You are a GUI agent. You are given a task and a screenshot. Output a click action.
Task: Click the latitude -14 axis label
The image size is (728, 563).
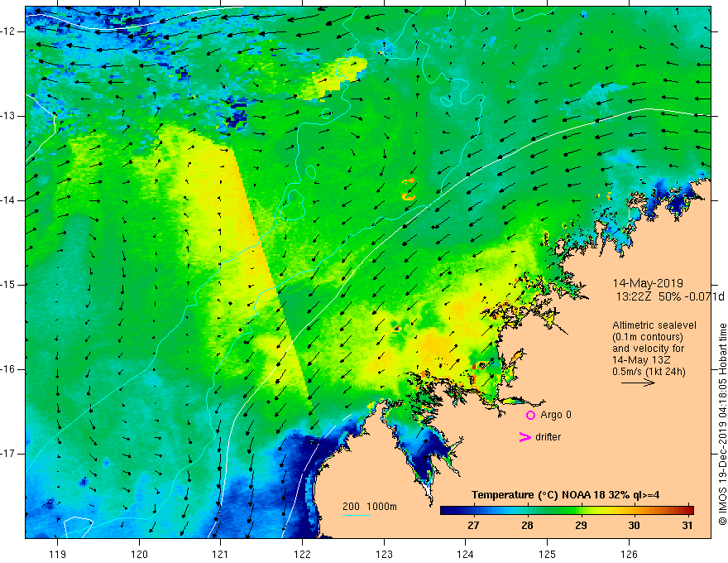(x=9, y=200)
